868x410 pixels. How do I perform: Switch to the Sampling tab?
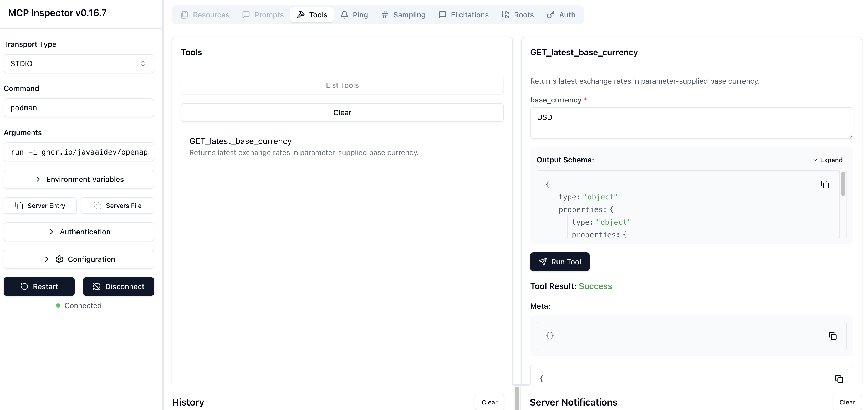[x=403, y=15]
